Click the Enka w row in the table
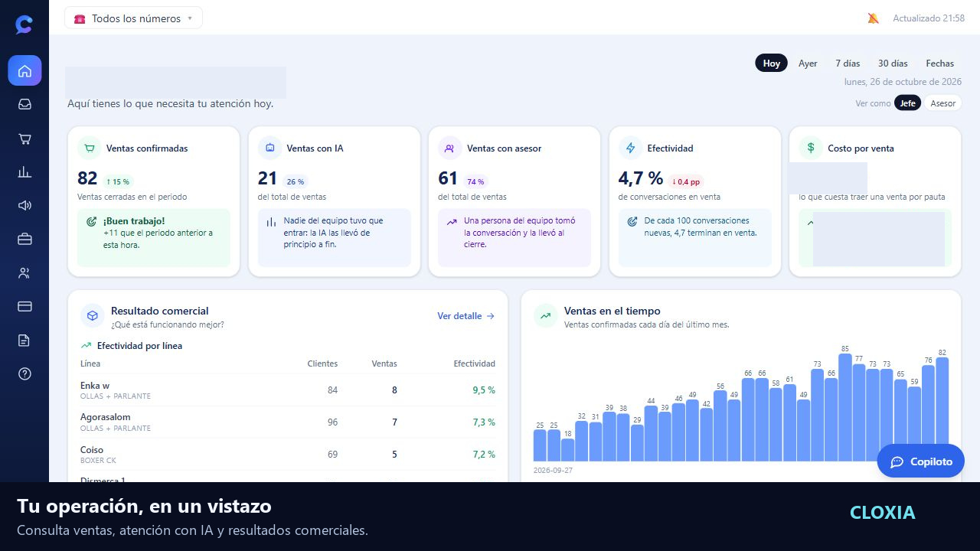980x551 pixels. click(288, 390)
